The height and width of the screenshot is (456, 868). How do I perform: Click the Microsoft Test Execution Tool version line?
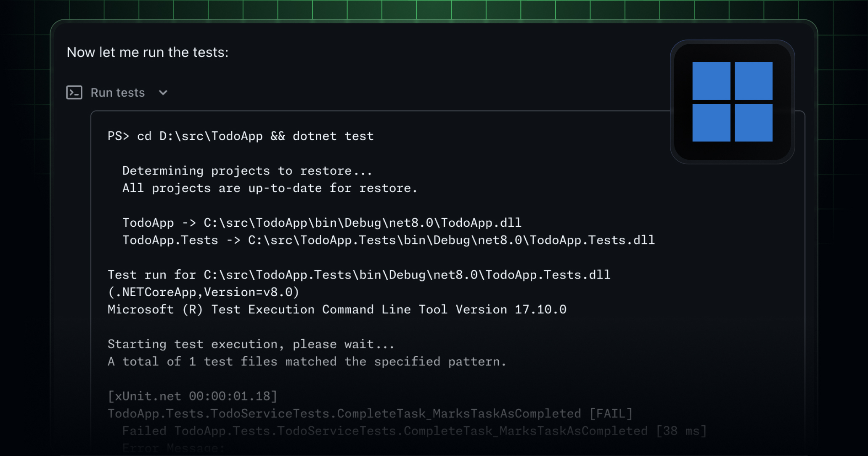337,310
